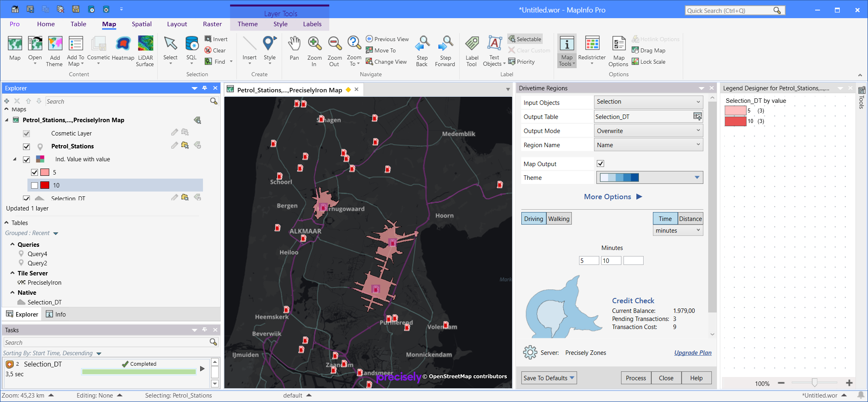Open Map Options
This screenshot has height=402, width=868.
[619, 51]
